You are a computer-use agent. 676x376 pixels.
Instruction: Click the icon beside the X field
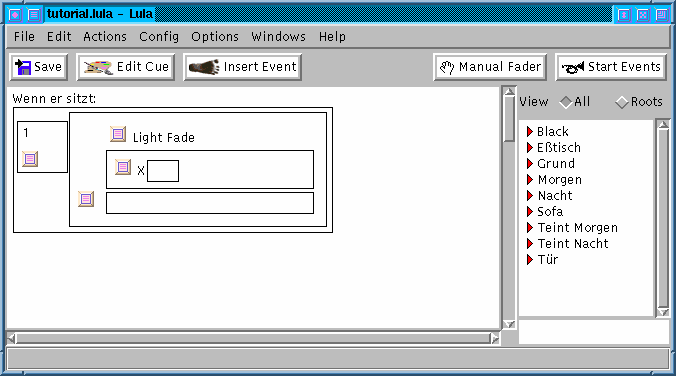[x=123, y=167]
